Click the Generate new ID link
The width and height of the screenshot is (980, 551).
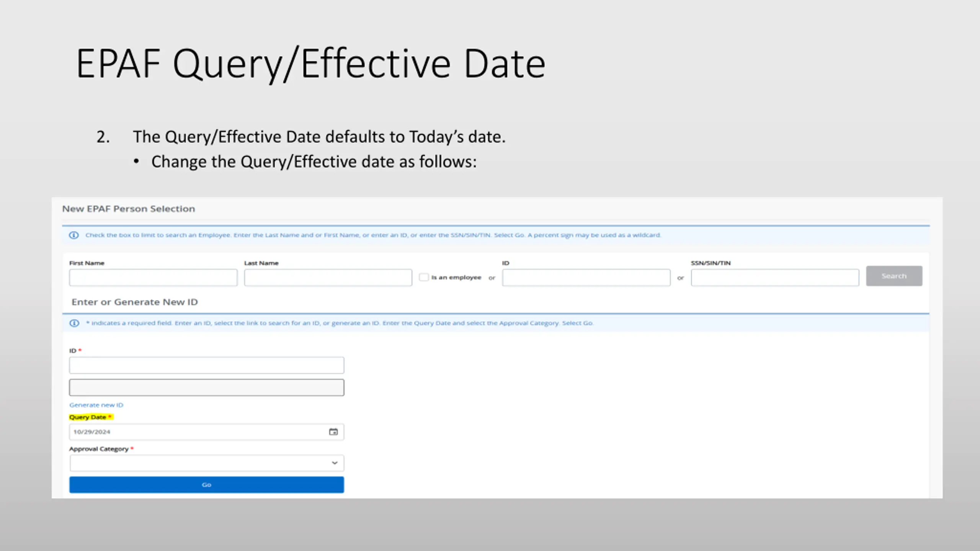(x=96, y=405)
